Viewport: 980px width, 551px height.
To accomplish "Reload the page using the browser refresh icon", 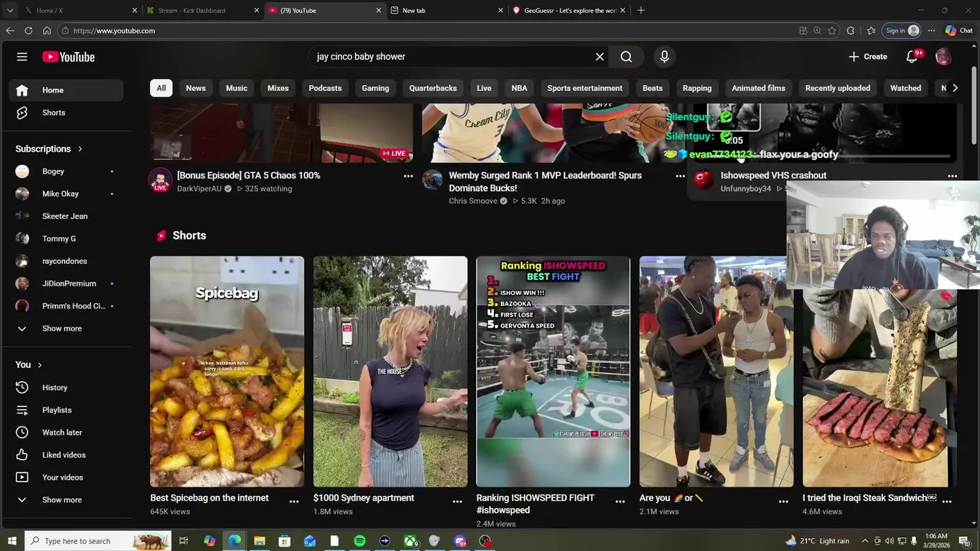I will tap(28, 31).
